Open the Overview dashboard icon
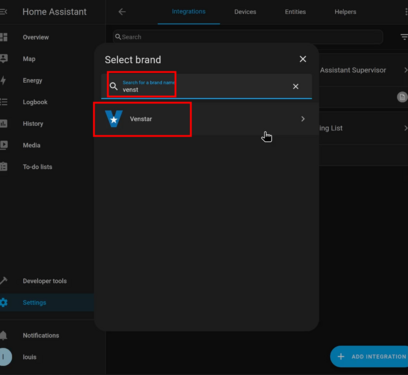 point(3,37)
